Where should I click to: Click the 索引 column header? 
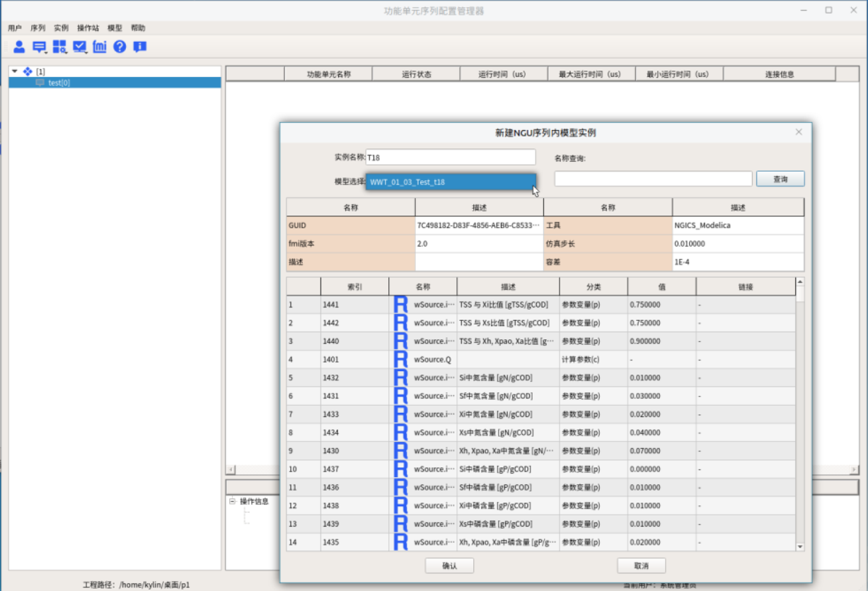click(x=354, y=286)
